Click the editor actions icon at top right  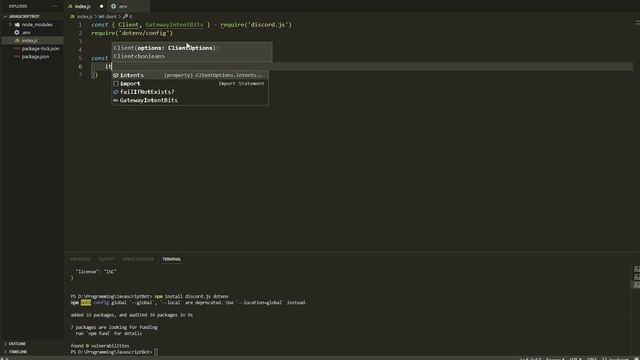pos(637,22)
